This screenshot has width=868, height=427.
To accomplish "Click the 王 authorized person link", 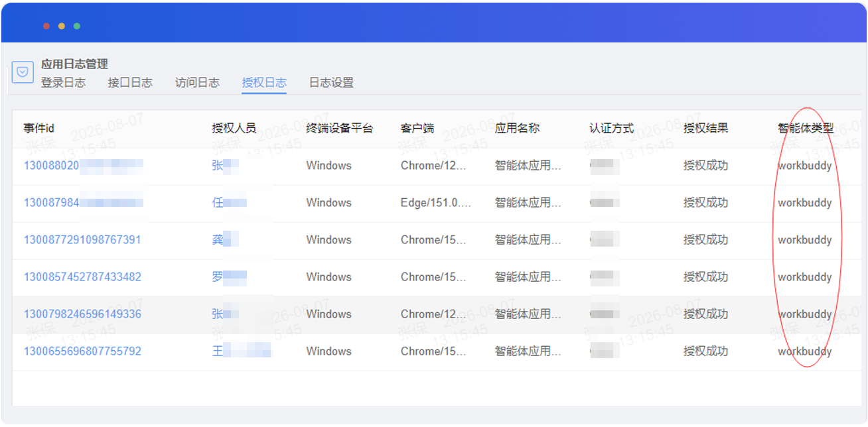I will pos(242,351).
